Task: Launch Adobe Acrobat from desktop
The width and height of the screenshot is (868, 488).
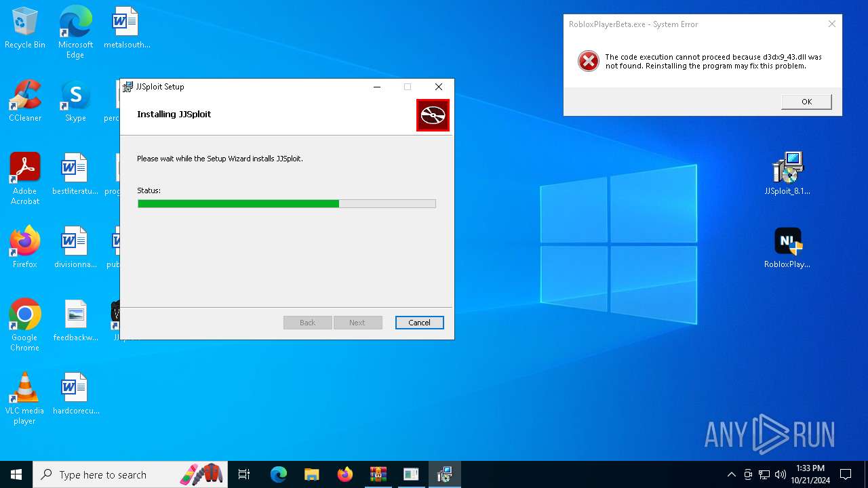Action: [x=25, y=178]
